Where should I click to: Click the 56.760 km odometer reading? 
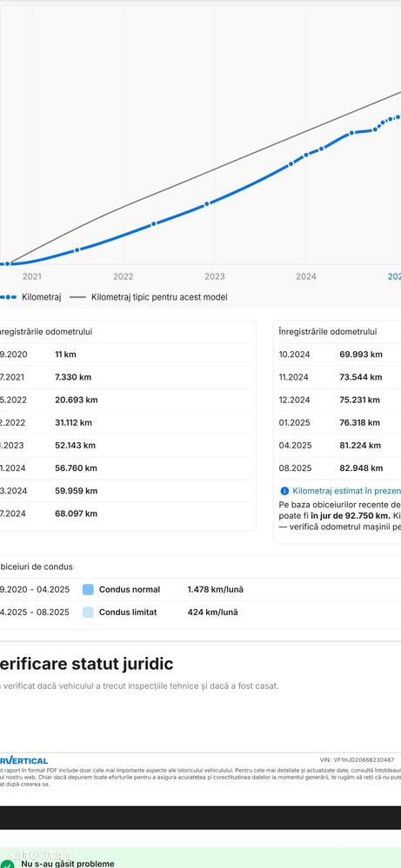pyautogui.click(x=76, y=467)
